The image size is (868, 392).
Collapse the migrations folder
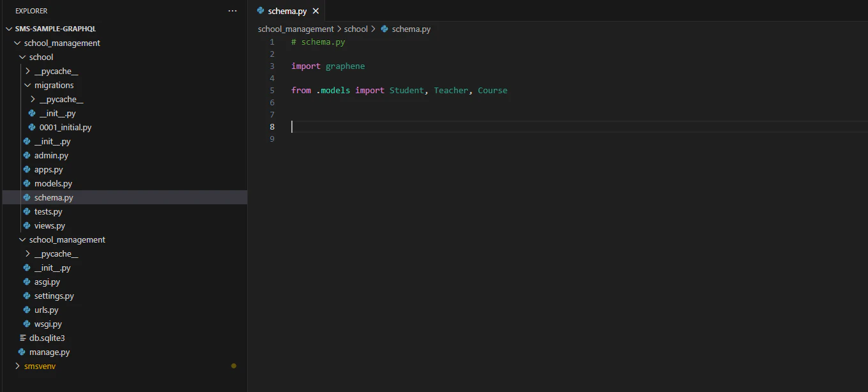coord(27,85)
